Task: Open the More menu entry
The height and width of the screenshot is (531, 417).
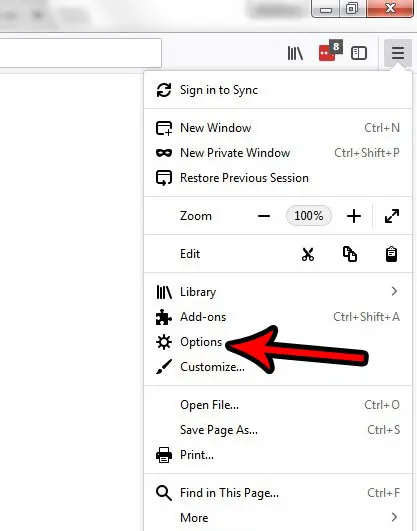Action: (278, 518)
